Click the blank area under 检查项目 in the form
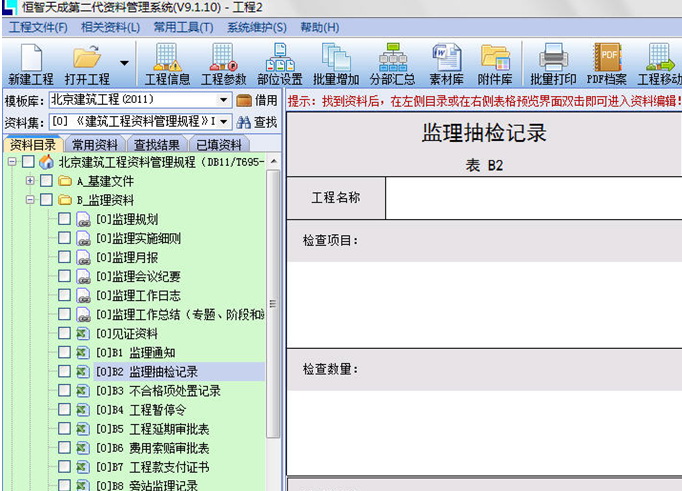 [x=484, y=304]
